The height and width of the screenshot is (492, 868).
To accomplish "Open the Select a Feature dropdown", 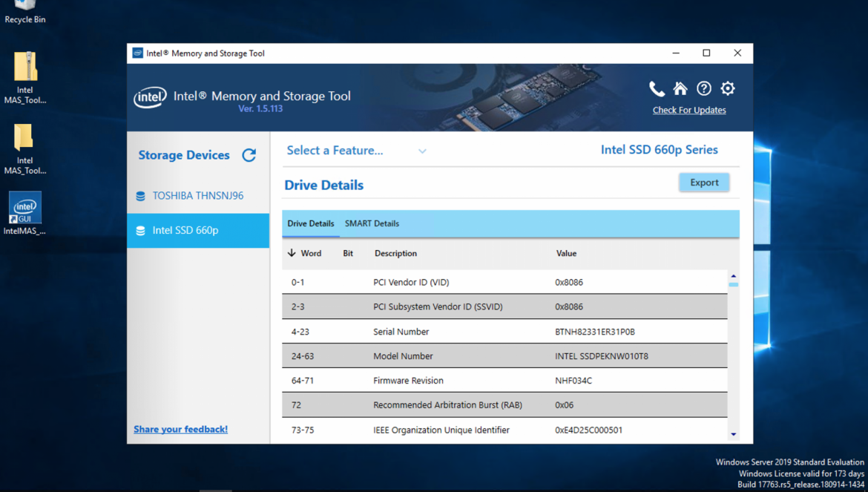I will [357, 151].
